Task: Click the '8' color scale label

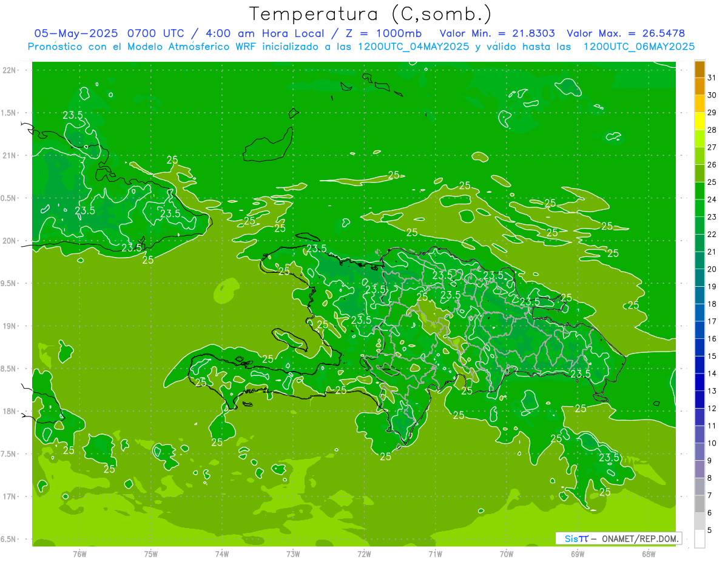Action: [709, 478]
